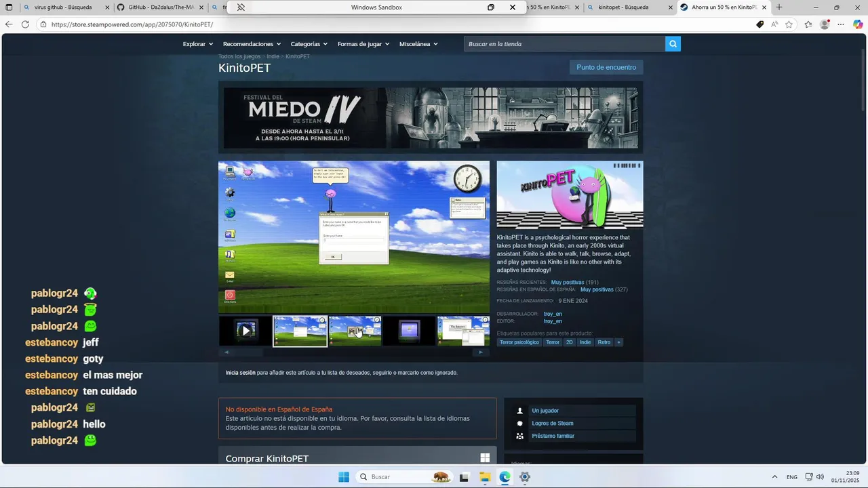Select the Terror psicológico tag
868x488 pixels.
point(519,342)
